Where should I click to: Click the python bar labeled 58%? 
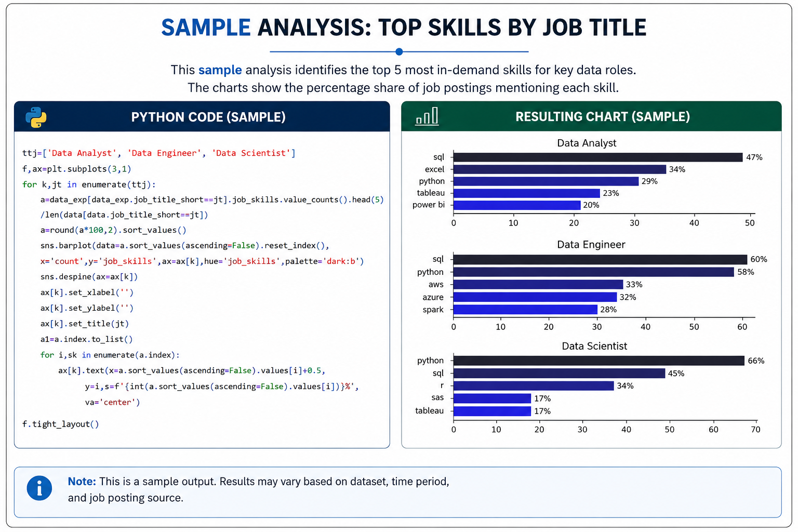pyautogui.click(x=594, y=272)
